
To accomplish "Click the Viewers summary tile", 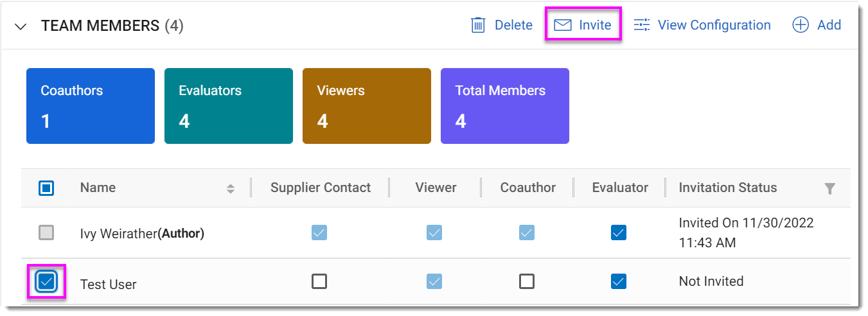I will pyautogui.click(x=366, y=106).
